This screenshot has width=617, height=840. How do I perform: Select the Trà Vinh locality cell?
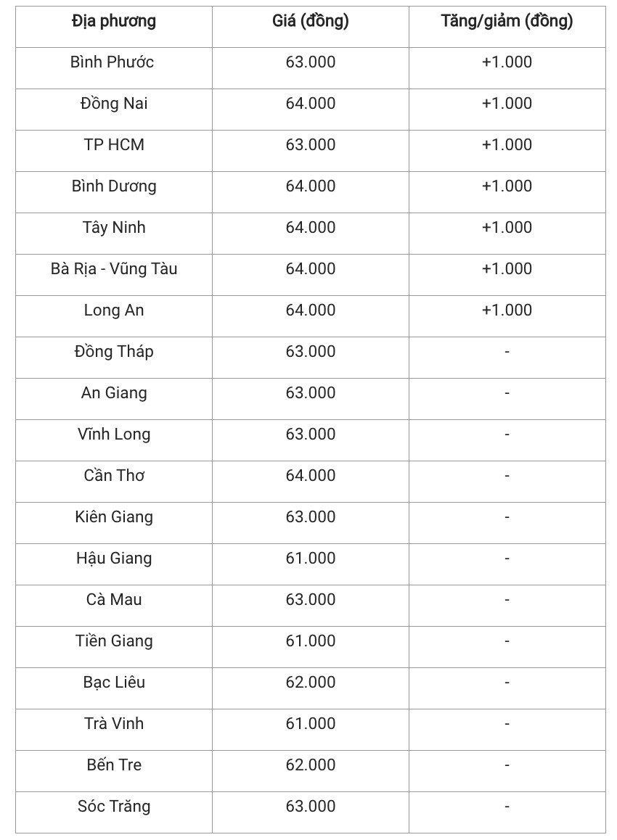point(114,724)
